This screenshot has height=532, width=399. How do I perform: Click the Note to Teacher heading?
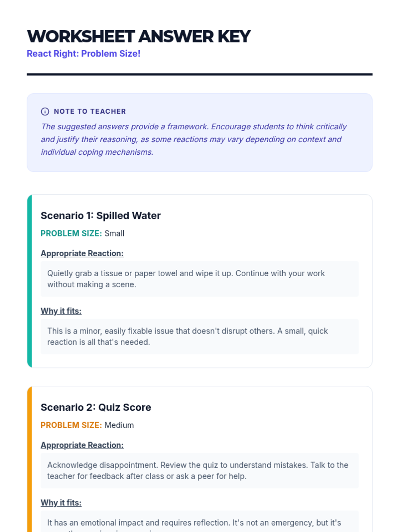pos(90,111)
